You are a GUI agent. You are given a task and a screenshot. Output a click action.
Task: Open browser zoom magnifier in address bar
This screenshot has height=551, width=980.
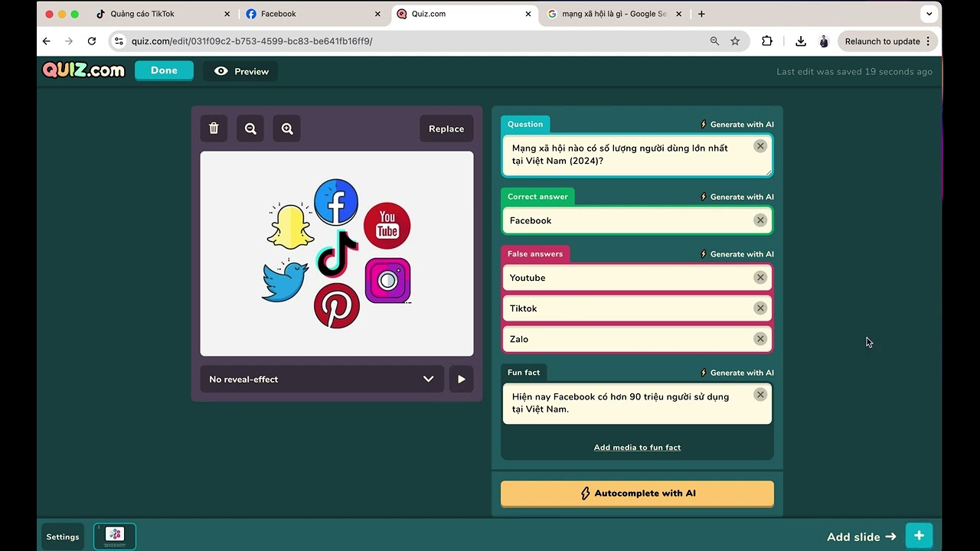(714, 41)
